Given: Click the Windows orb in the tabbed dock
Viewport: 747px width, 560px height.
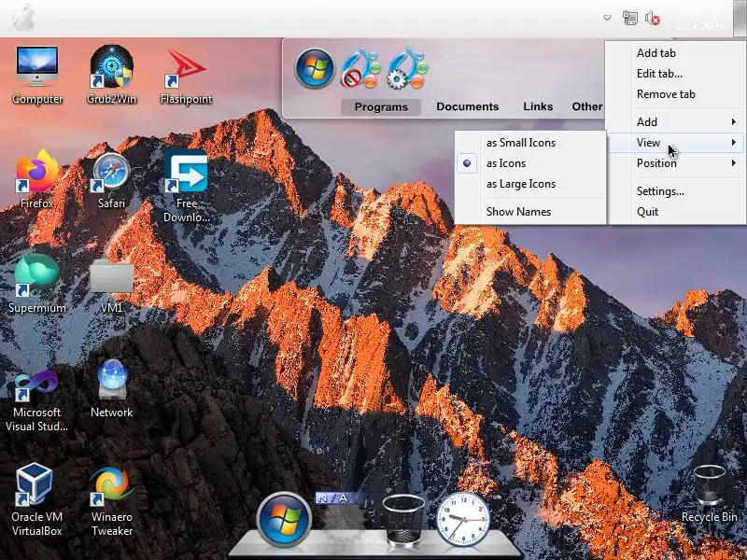Looking at the screenshot, I should 315,68.
